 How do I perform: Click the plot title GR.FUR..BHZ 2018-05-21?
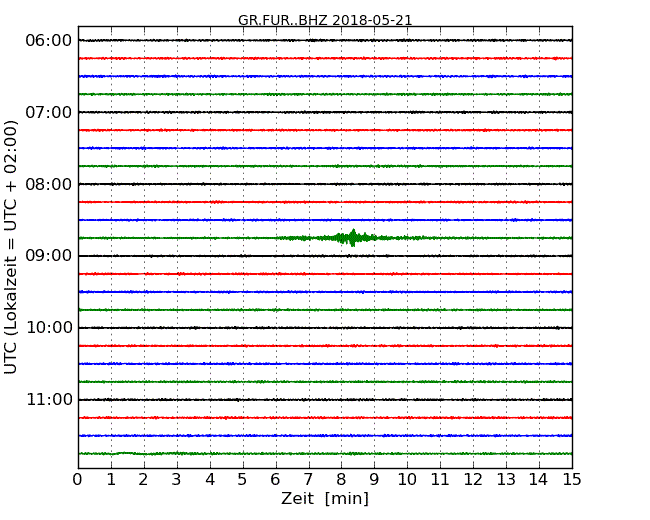point(325,20)
